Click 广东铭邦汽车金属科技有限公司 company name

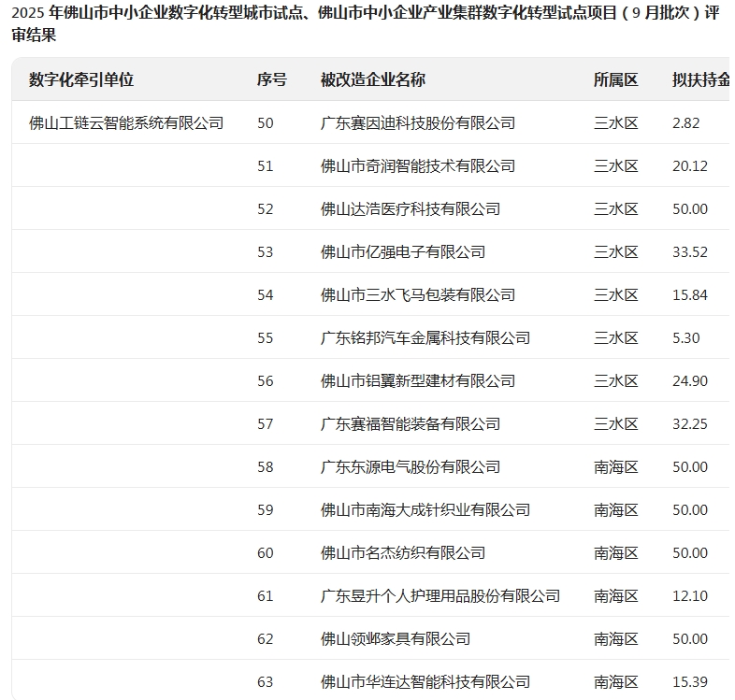point(425,337)
